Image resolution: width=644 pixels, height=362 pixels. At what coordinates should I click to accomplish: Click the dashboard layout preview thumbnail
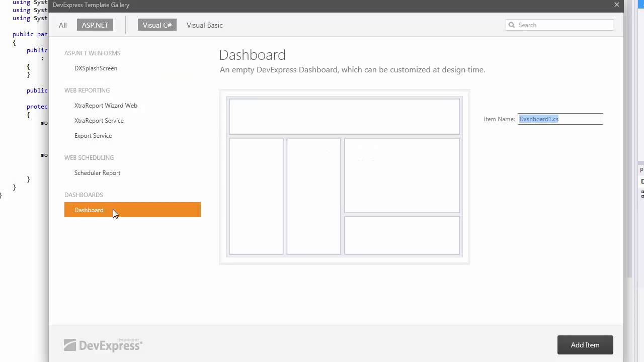point(345,177)
